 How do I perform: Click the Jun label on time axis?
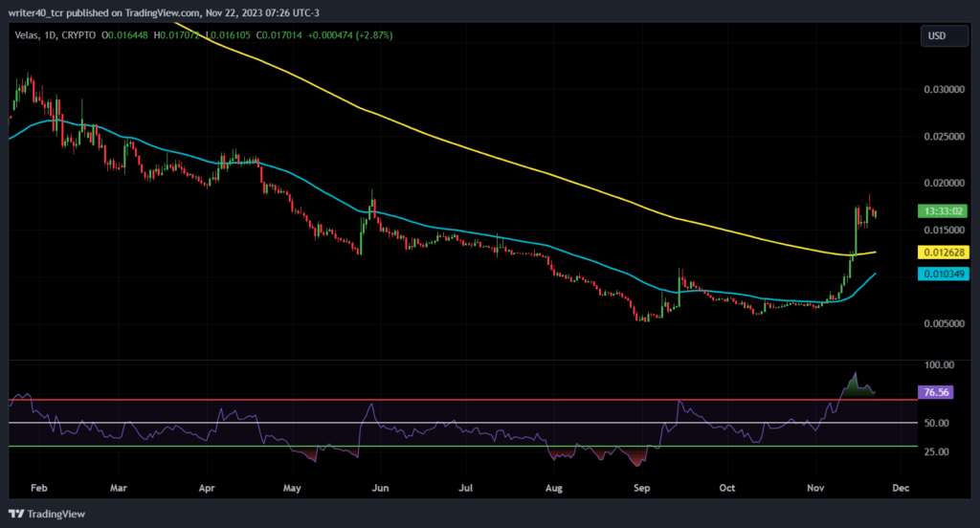point(380,488)
